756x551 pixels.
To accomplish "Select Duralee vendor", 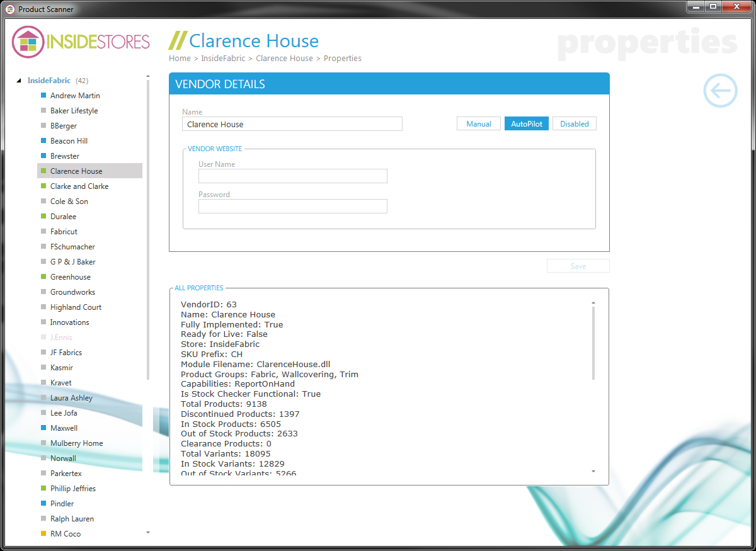I will coord(63,217).
